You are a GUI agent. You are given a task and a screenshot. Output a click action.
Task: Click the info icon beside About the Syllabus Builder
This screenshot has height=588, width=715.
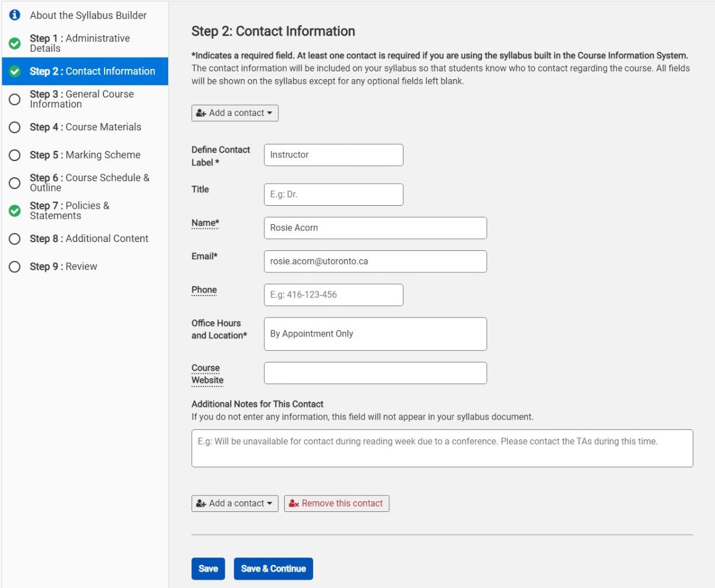[15, 15]
